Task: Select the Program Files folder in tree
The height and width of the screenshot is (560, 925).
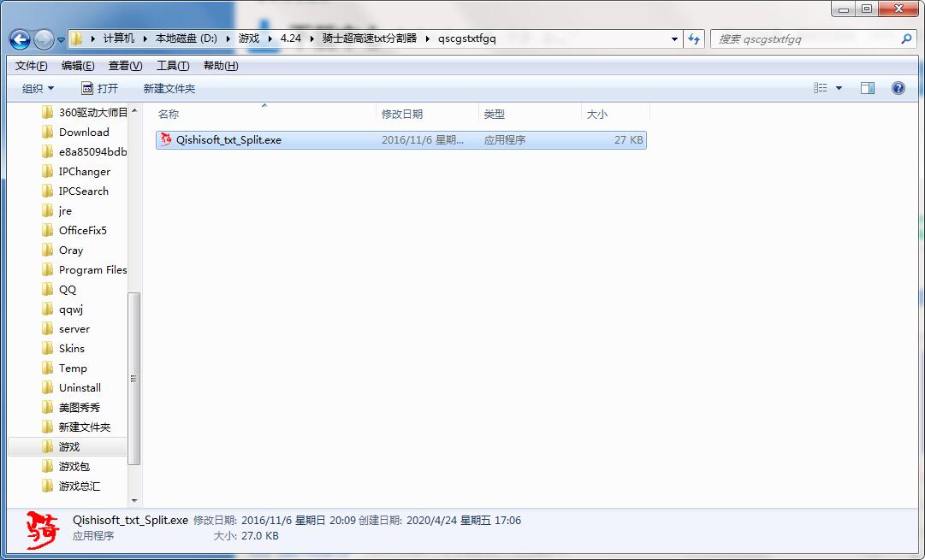Action: coord(92,270)
